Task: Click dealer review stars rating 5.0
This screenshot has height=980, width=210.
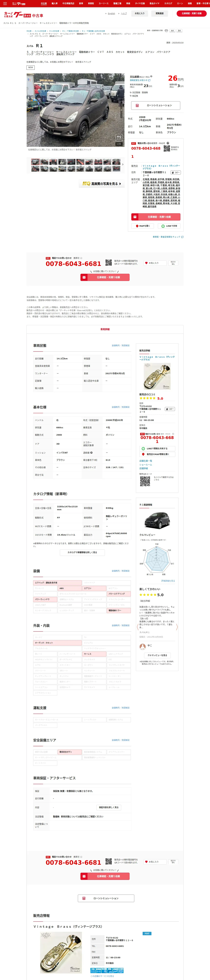Action: pos(151,399)
